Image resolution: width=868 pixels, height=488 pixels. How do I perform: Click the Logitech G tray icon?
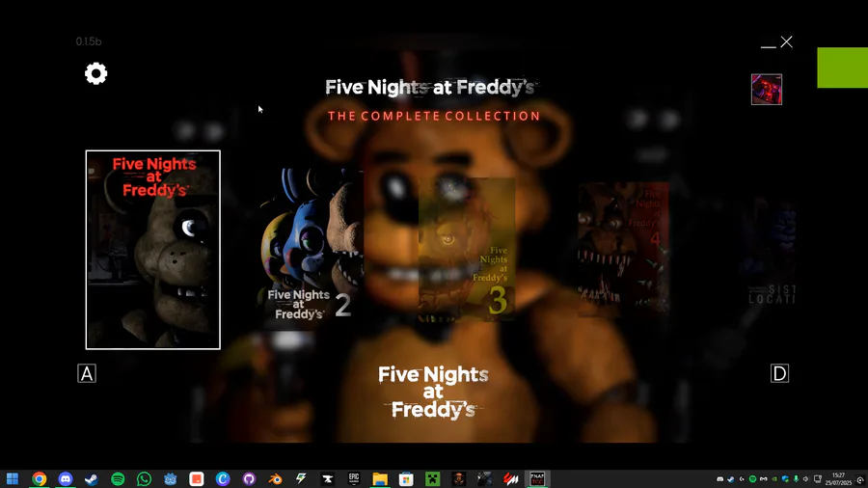(x=742, y=479)
